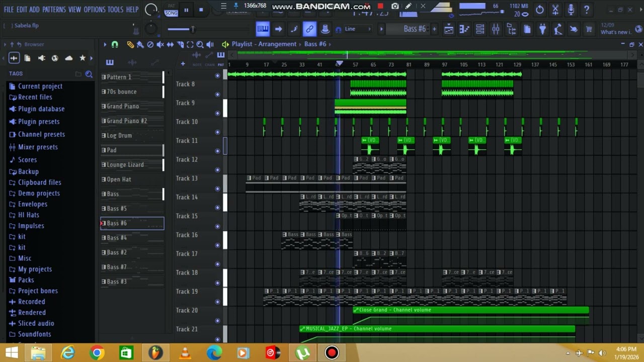The height and width of the screenshot is (362, 644).
Task: Show the starred favorites browser tab
Action: (x=83, y=58)
